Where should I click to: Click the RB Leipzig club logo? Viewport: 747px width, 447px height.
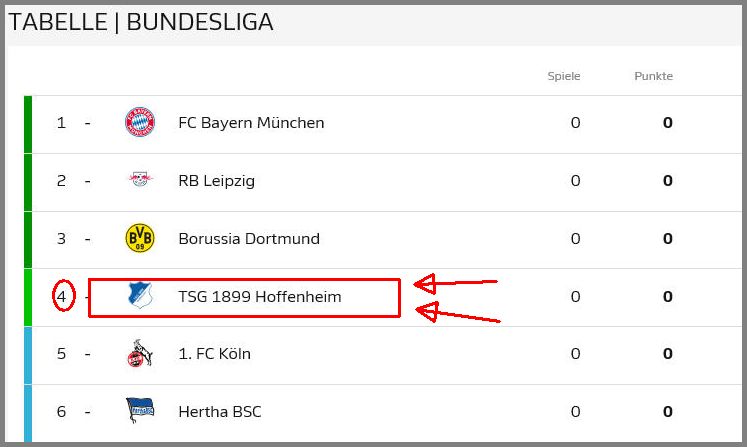140,179
